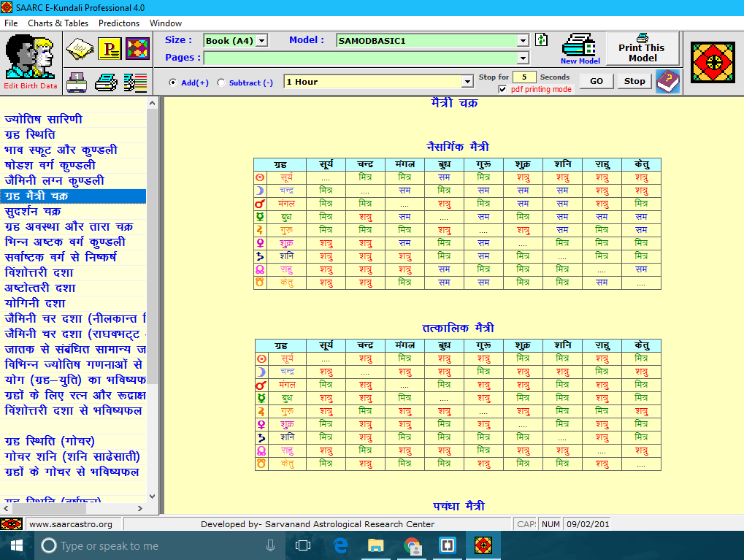Screen dimensions: 744x560
Task: Click Saturn symbol in Tatkalik Maitri table
Action: [x=261, y=437]
